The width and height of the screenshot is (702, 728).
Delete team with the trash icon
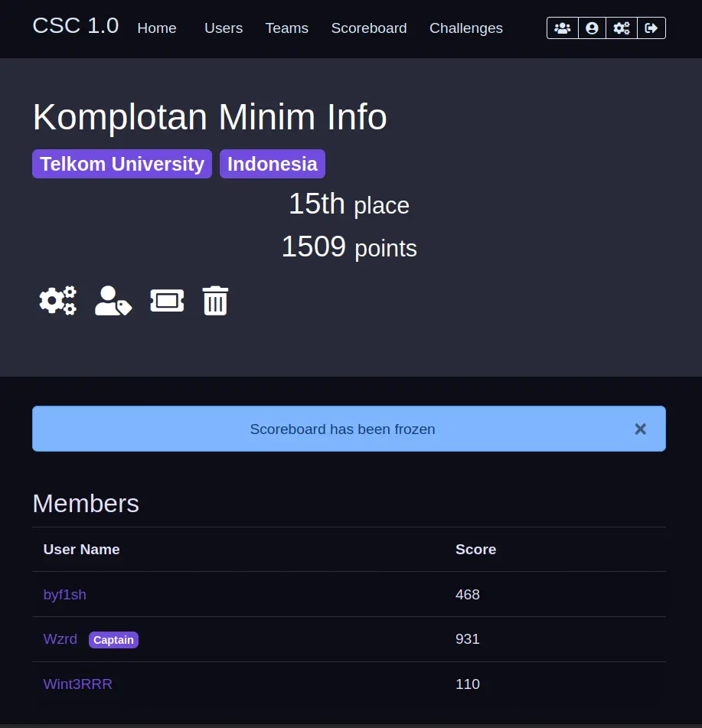click(215, 301)
